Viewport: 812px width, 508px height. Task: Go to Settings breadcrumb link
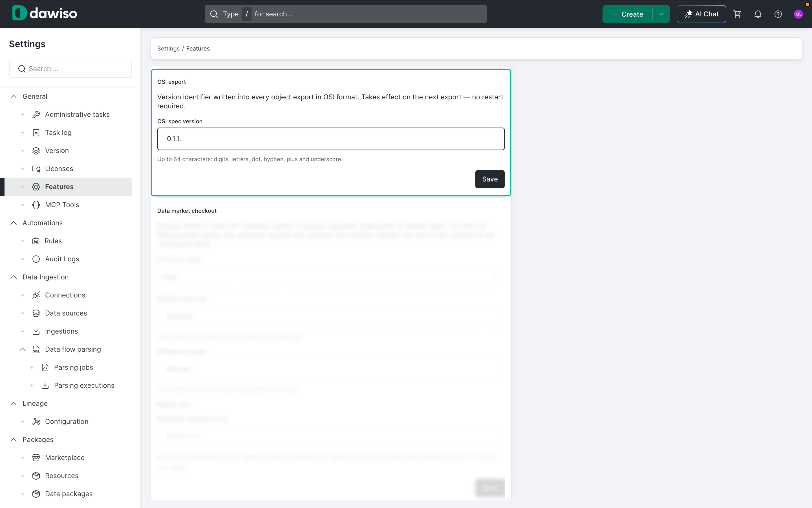[168, 49]
